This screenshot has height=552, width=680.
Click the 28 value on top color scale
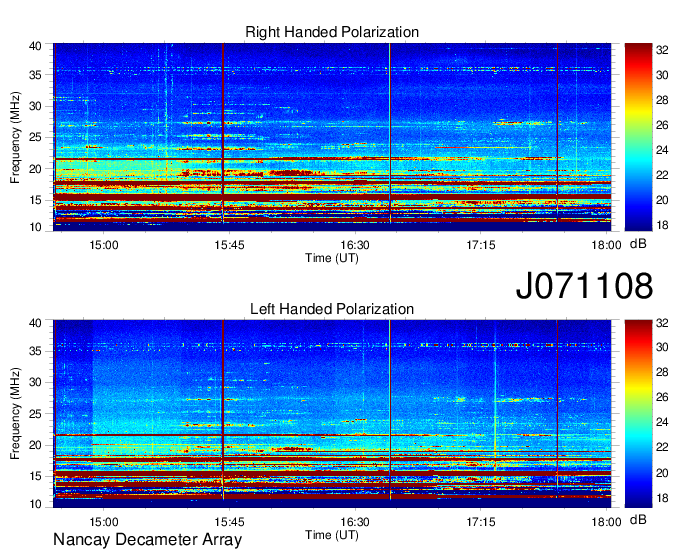662,100
